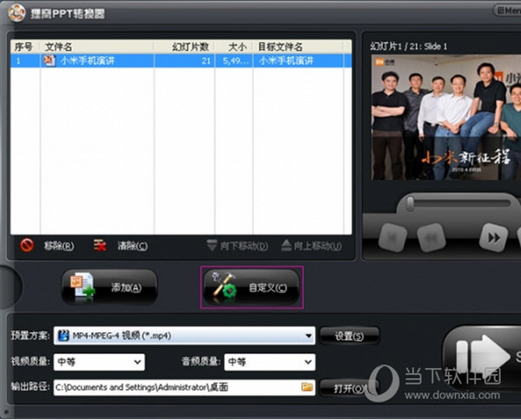Click the red 移除(R) remove icon
The image size is (521, 420).
[27, 246]
